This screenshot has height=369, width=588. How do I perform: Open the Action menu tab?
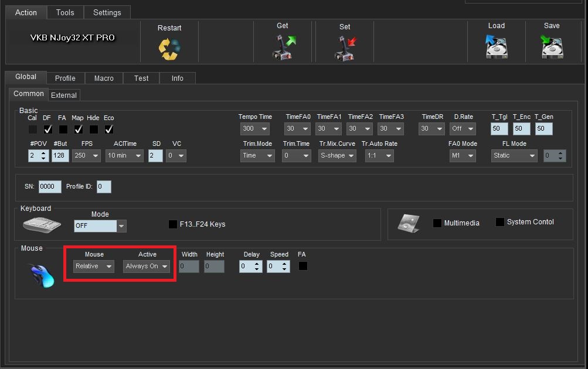[x=26, y=12]
